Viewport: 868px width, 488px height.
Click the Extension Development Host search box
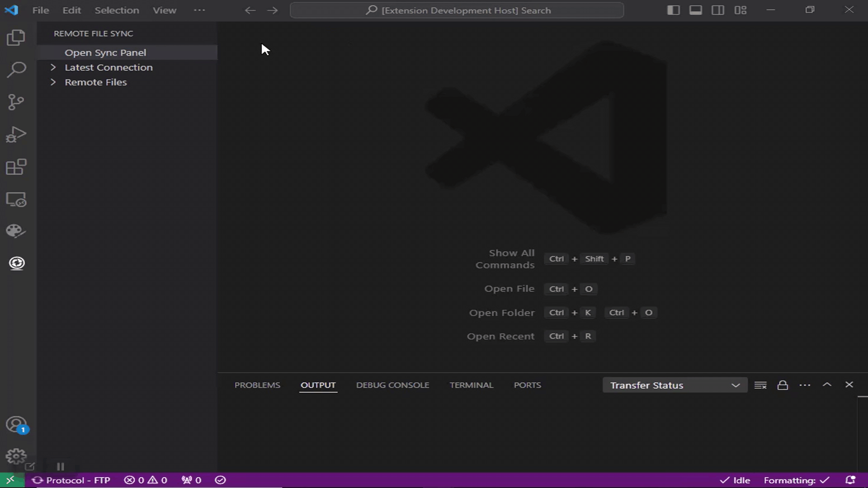pos(457,10)
